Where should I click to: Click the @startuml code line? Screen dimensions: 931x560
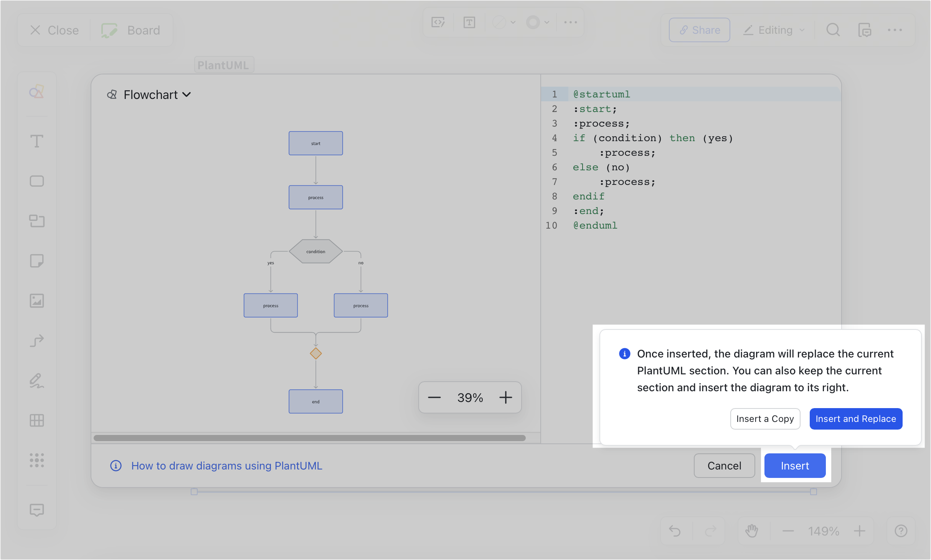coord(601,94)
